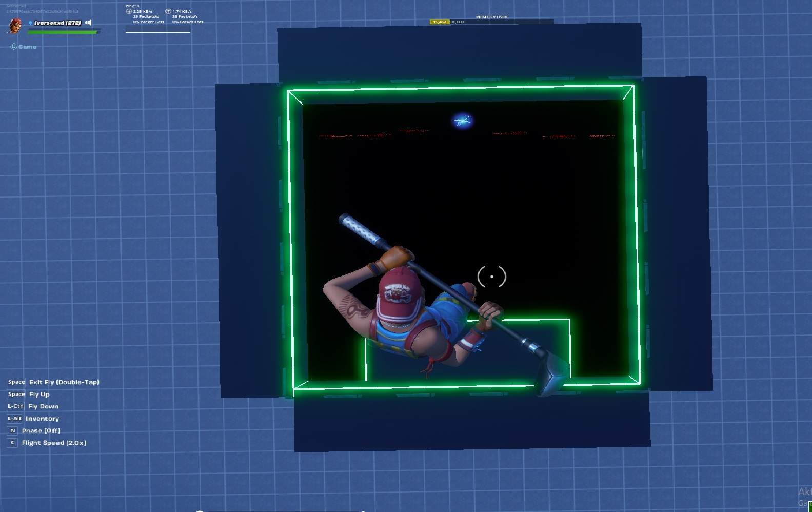Click the 36 Packets/s value
This screenshot has height=512, width=812.
pos(185,16)
